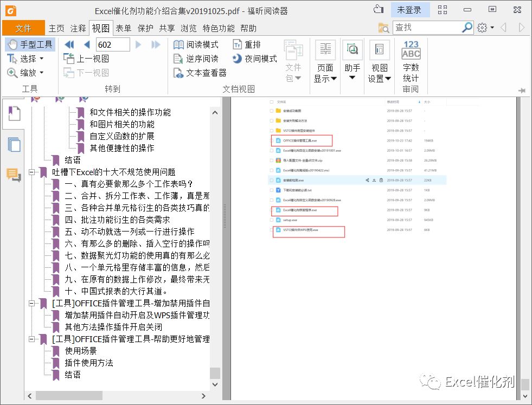Go to previous view (上一视图)

87,59
